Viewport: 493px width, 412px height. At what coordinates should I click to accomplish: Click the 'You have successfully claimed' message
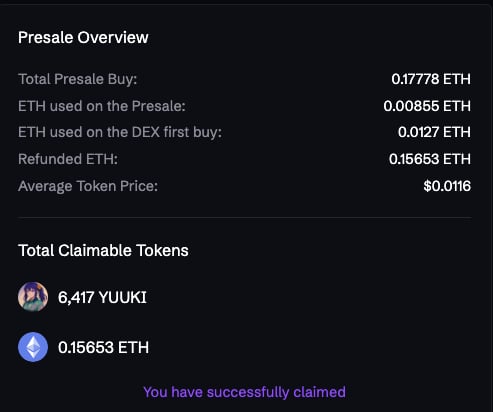tap(244, 392)
